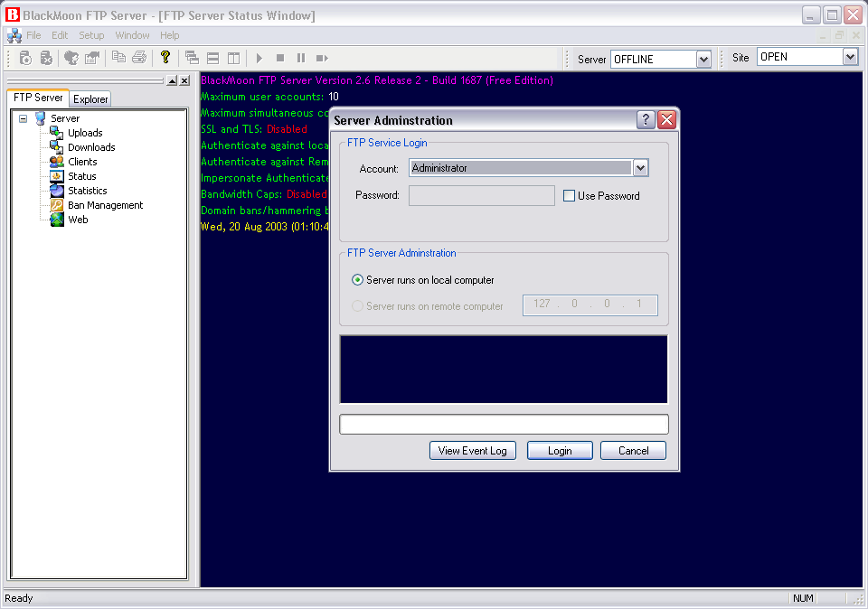This screenshot has width=868, height=609.
Task: Collapse the Server tree node
Action: (x=23, y=118)
